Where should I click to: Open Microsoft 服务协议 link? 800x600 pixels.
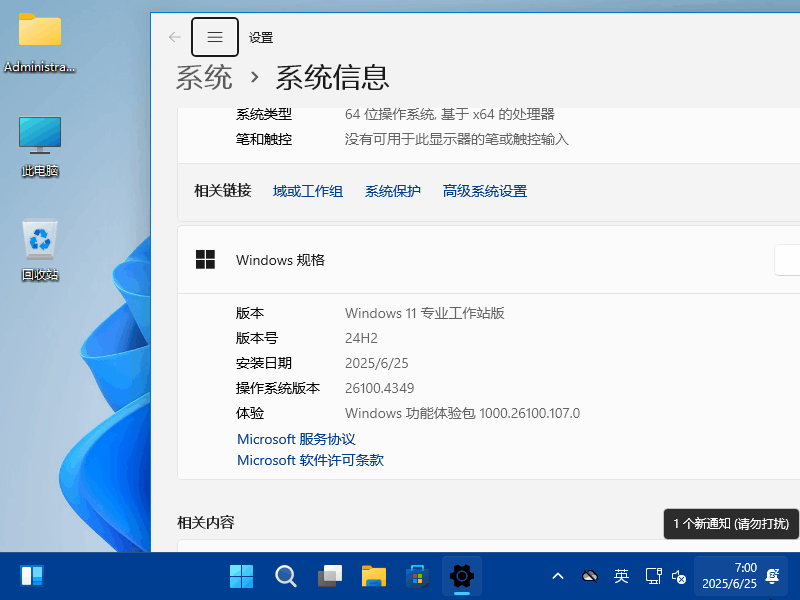pos(296,439)
